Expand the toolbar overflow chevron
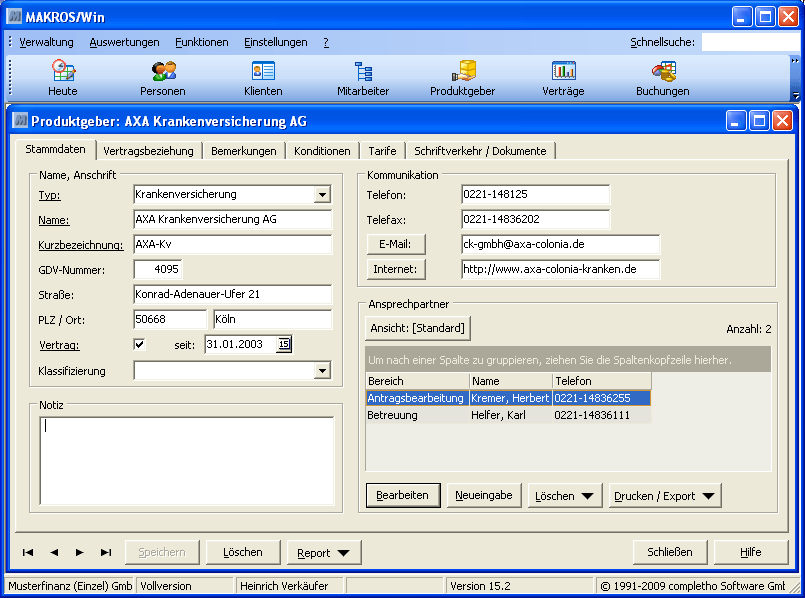This screenshot has width=805, height=598. click(795, 61)
